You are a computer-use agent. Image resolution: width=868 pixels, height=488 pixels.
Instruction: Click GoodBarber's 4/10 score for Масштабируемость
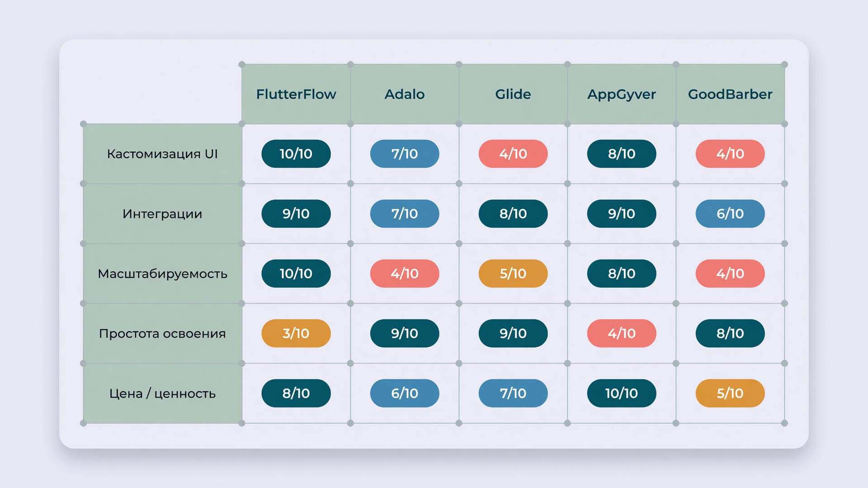click(730, 273)
